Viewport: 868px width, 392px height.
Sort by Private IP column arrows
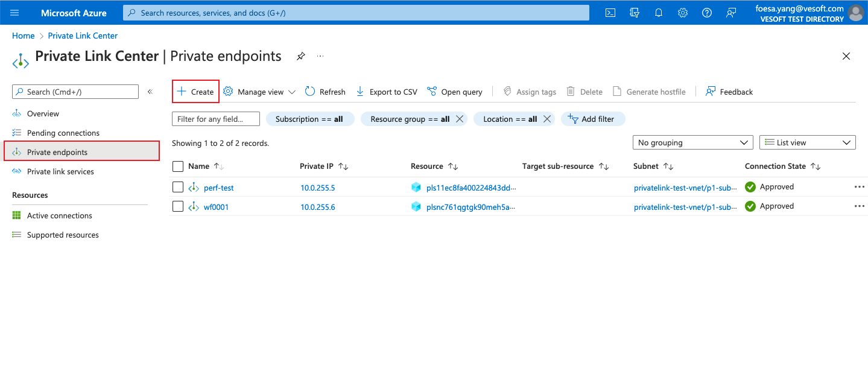[x=343, y=166]
